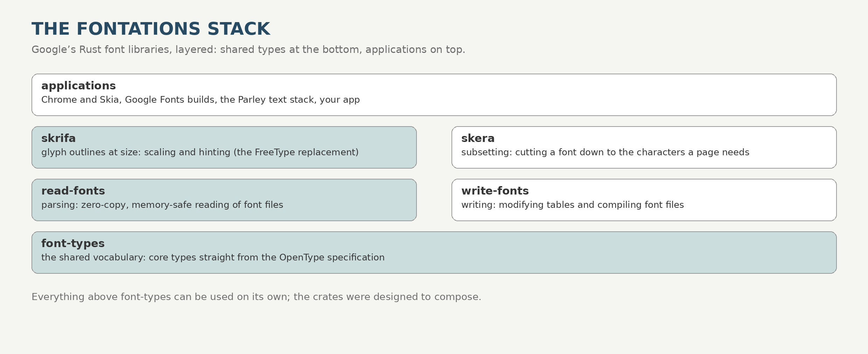Click the title 'THE FONTATIONS STACK'
The image size is (868, 354).
coord(151,29)
